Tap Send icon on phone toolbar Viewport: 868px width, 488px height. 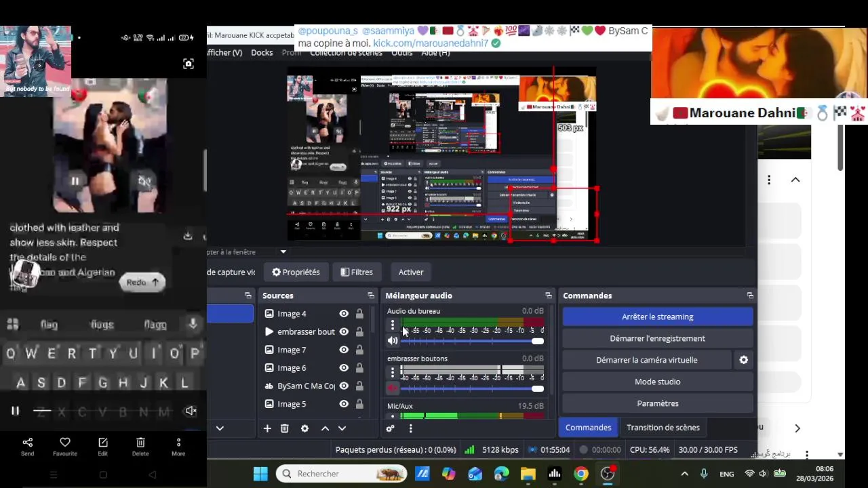click(28, 446)
